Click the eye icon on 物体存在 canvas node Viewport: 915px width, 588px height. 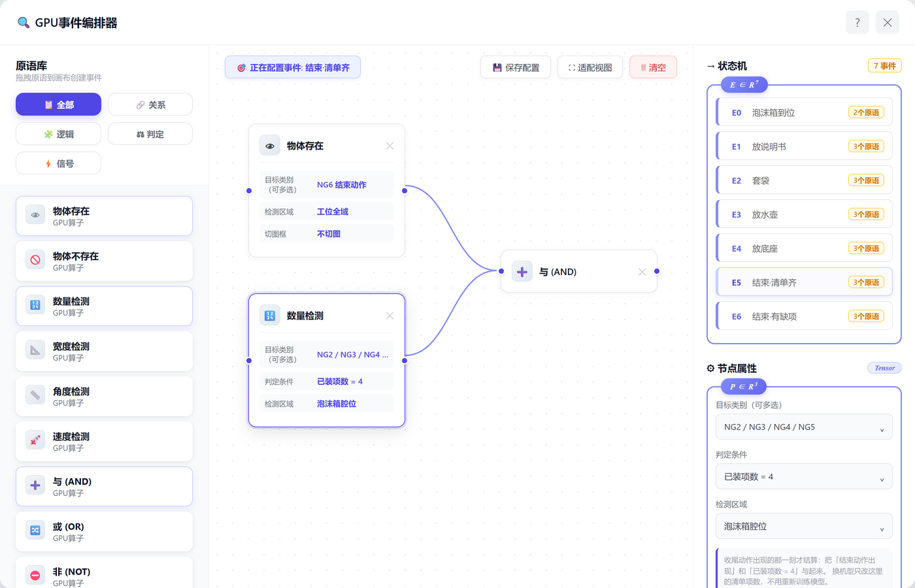click(x=270, y=146)
